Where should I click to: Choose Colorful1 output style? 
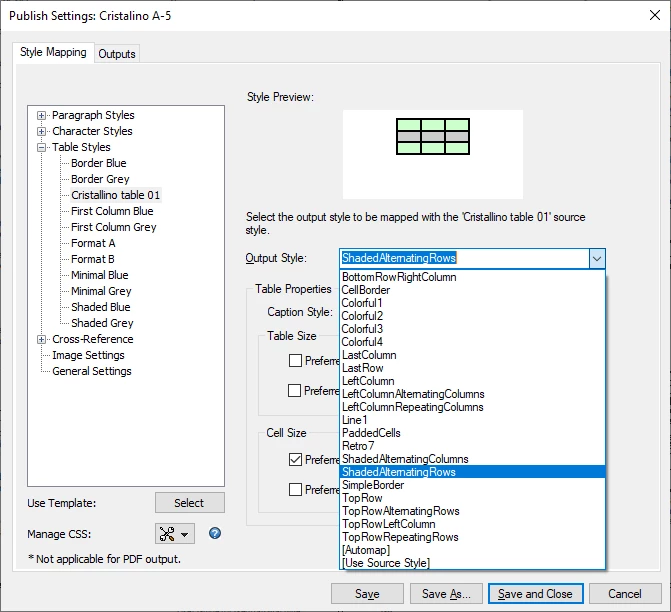[x=472, y=303]
